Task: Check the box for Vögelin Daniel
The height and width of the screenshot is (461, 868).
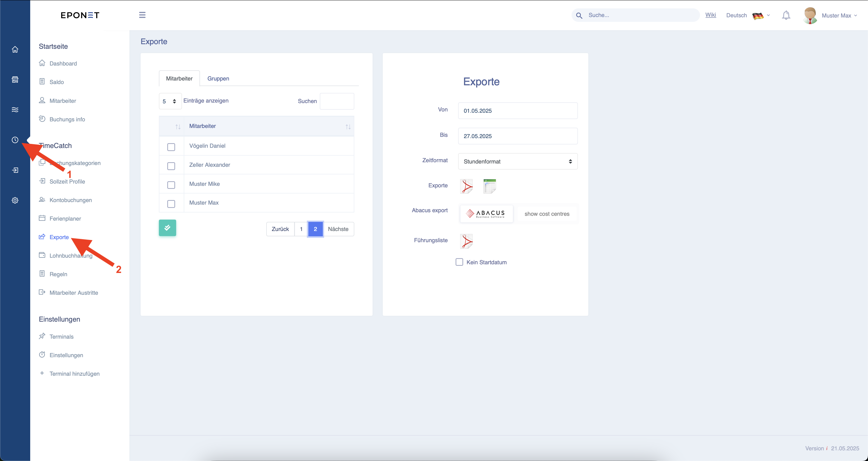Action: coord(171,147)
